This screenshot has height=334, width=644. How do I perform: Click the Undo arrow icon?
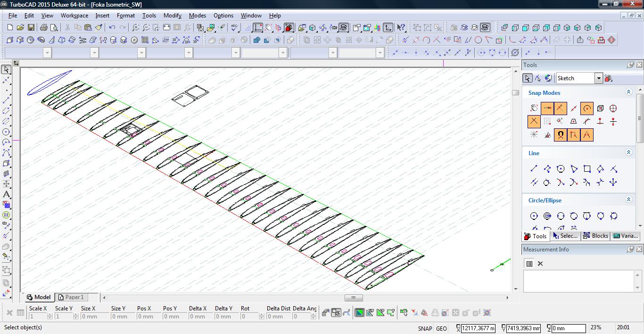[112, 28]
